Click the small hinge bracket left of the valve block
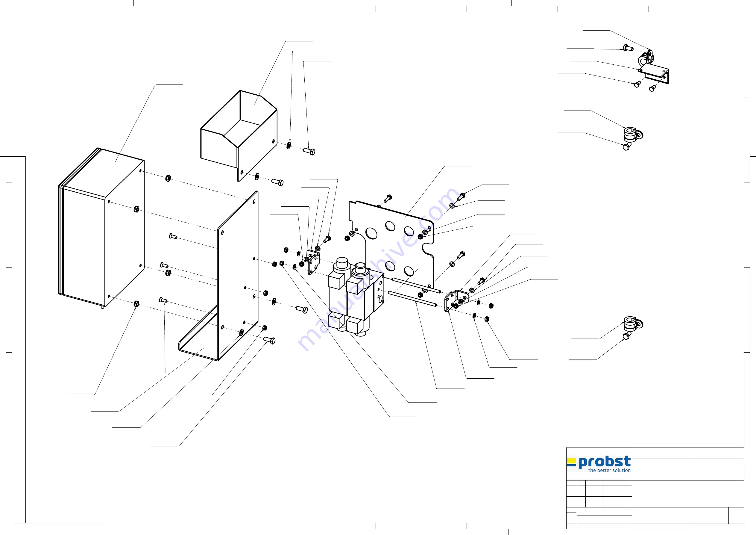 coord(313,262)
